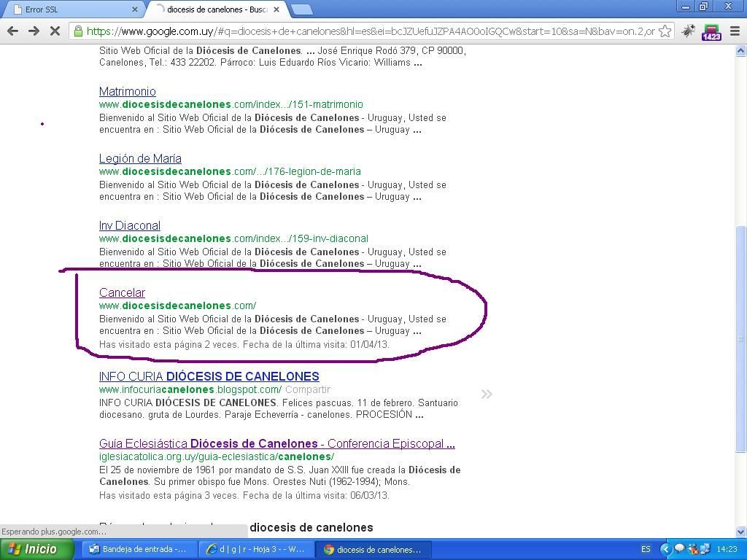Click the URL www.diocesisdecanelones.com/.../176-legion-de-maria

tap(230, 171)
